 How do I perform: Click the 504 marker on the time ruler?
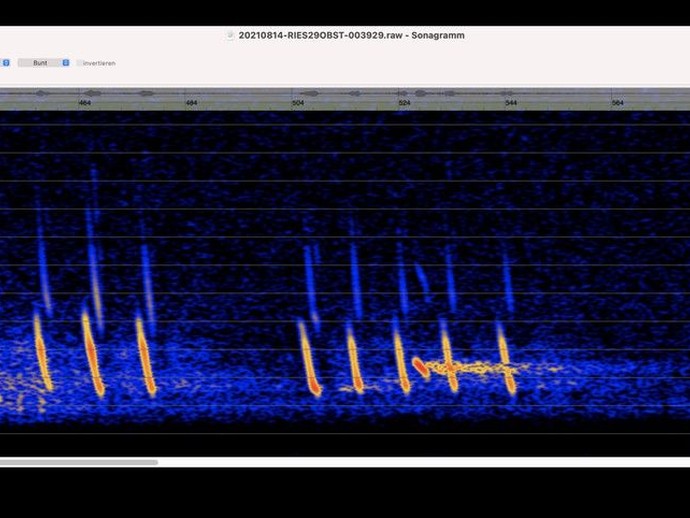pyautogui.click(x=298, y=103)
